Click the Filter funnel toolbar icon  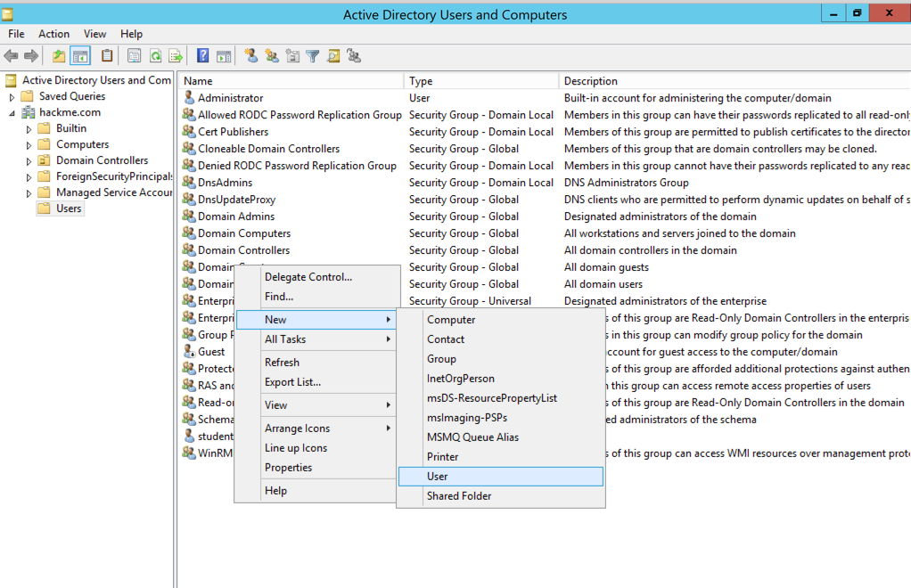313,56
